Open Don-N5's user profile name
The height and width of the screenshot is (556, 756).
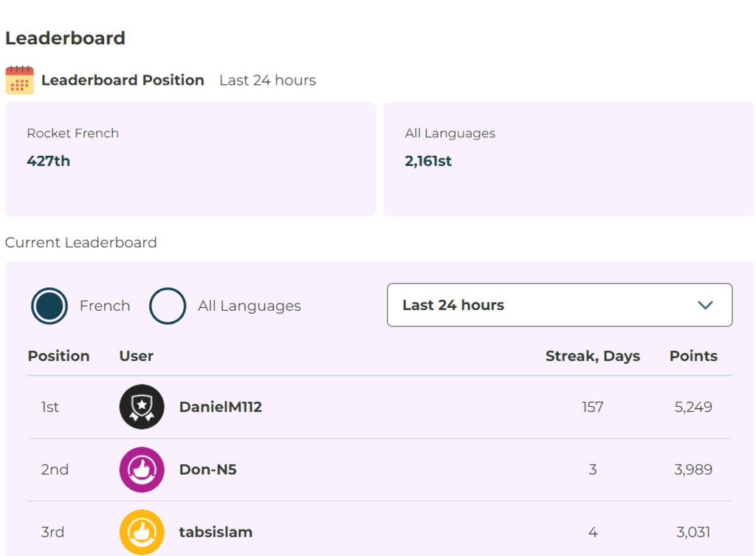[x=207, y=470]
